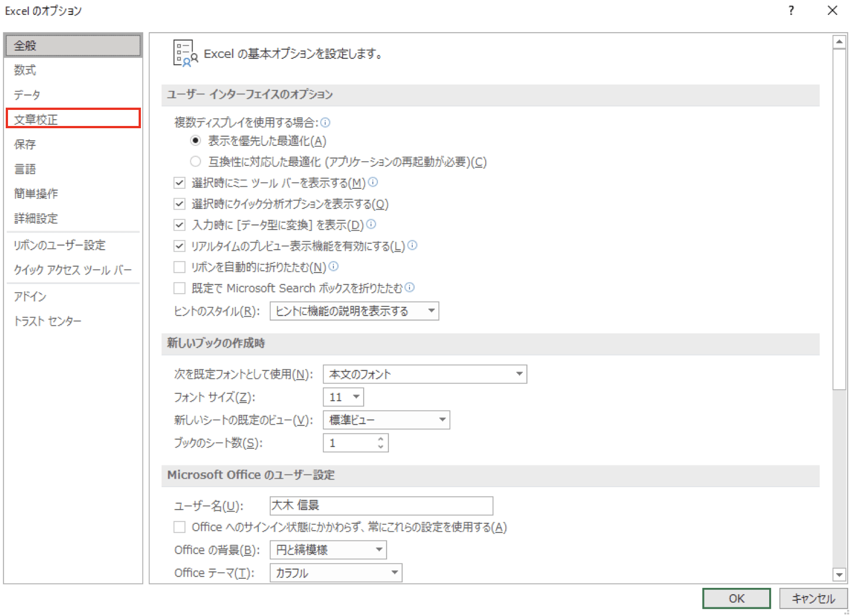Check リボンを自動的に折りたたむ
The width and height of the screenshot is (850, 616).
[179, 267]
